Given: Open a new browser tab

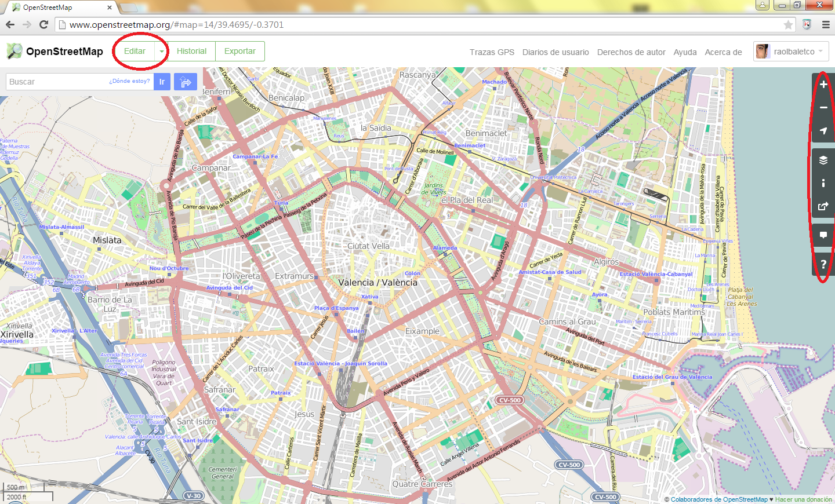Looking at the screenshot, I should (129, 8).
